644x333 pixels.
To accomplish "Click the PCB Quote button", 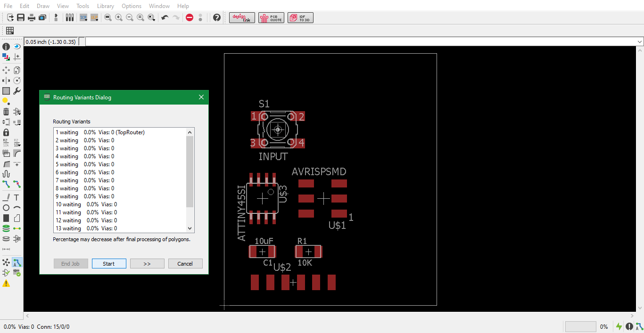I will tap(271, 17).
